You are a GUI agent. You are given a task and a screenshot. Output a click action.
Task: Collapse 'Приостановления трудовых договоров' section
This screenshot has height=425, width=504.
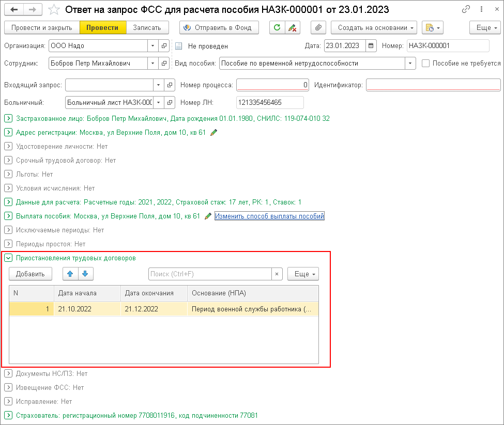8,258
